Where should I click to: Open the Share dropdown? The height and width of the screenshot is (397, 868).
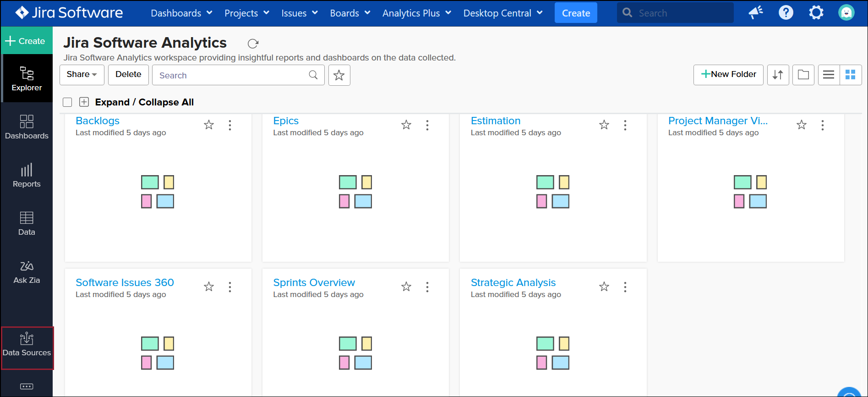[x=82, y=75]
